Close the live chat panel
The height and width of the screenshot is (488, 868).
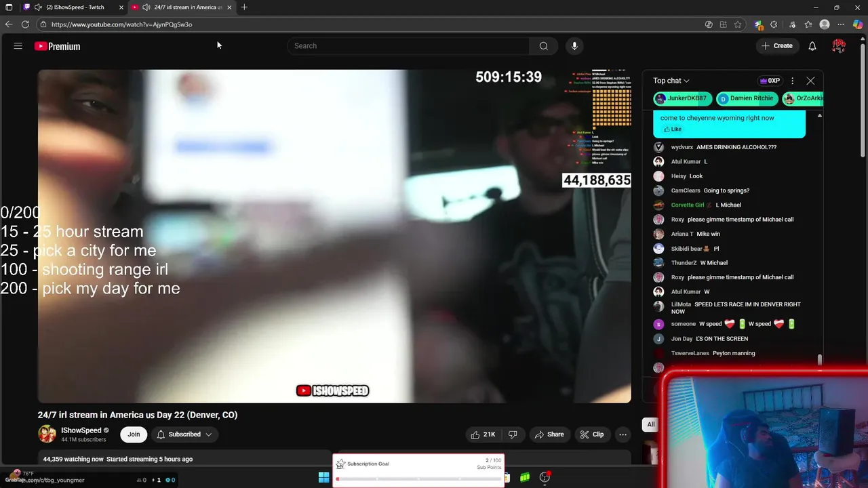[810, 81]
